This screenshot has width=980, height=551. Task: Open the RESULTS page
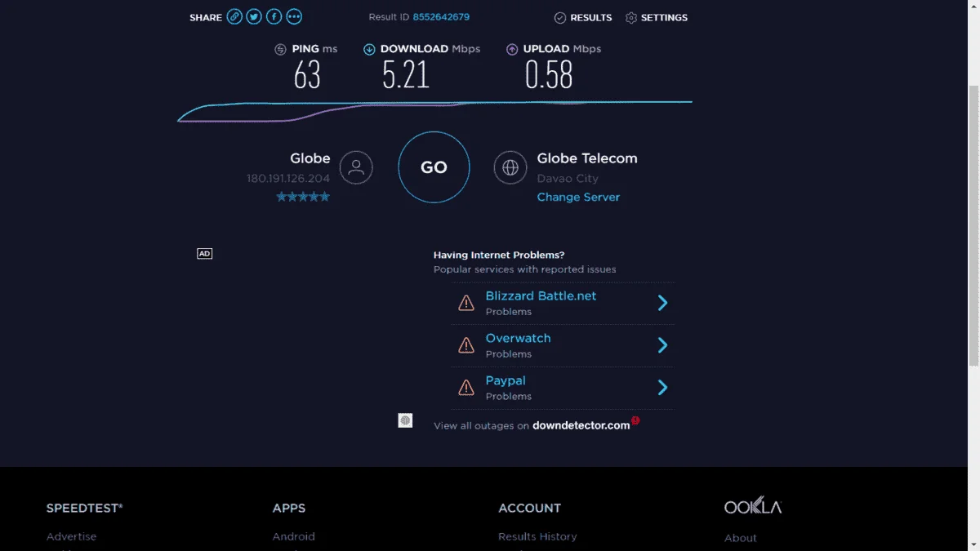(583, 18)
